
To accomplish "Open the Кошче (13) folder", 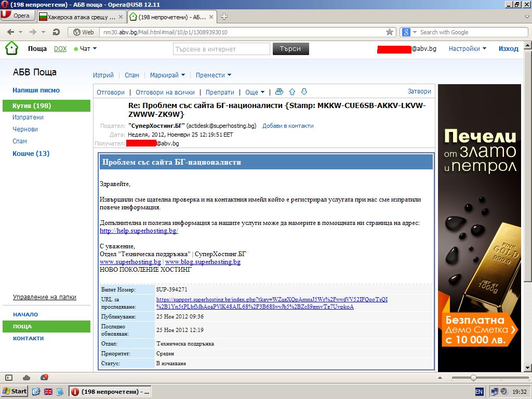I will click(31, 153).
